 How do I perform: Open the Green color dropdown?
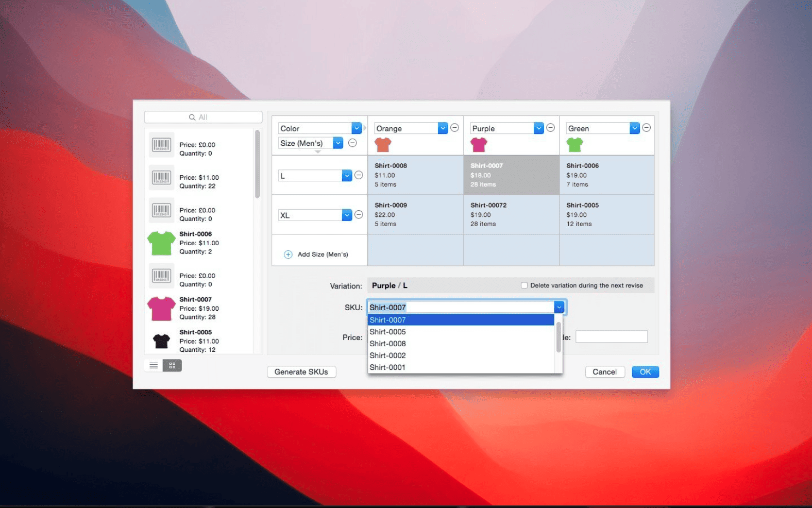(634, 128)
